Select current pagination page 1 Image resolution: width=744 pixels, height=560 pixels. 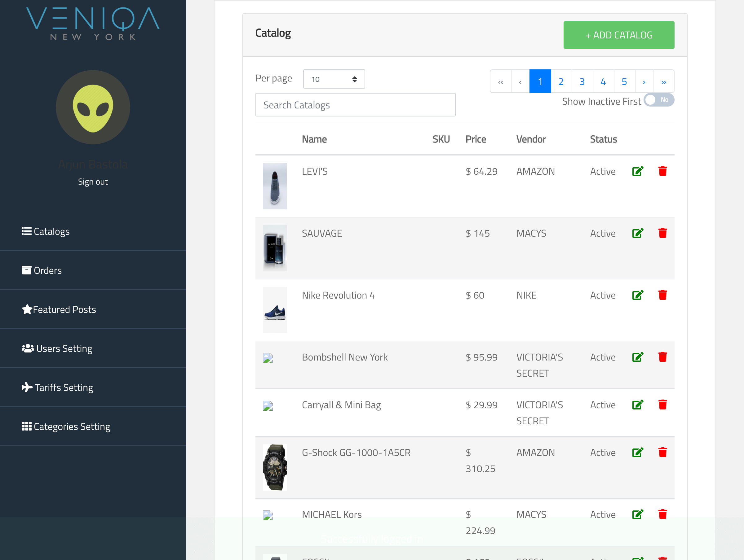(540, 81)
